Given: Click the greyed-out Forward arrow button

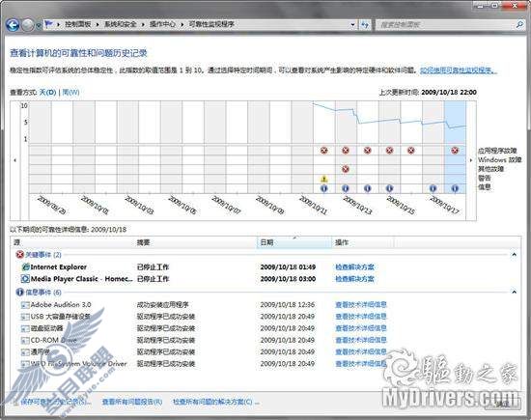Looking at the screenshot, I should (x=28, y=24).
